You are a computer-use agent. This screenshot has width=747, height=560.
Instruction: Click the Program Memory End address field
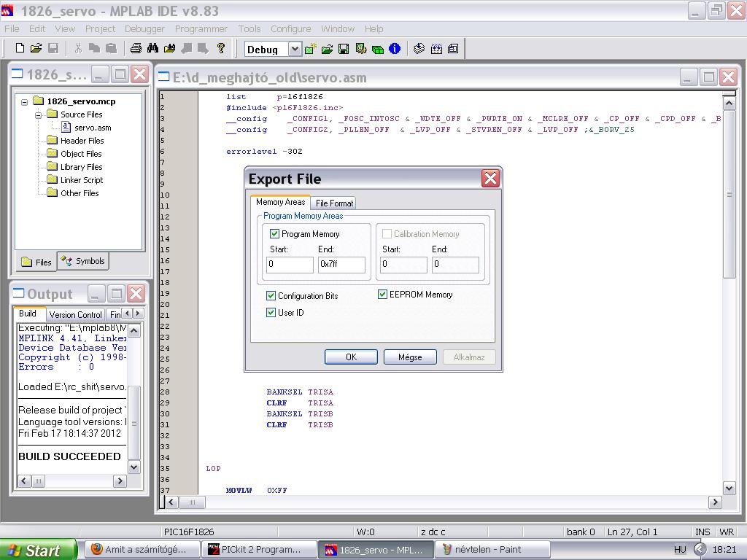pyautogui.click(x=341, y=264)
